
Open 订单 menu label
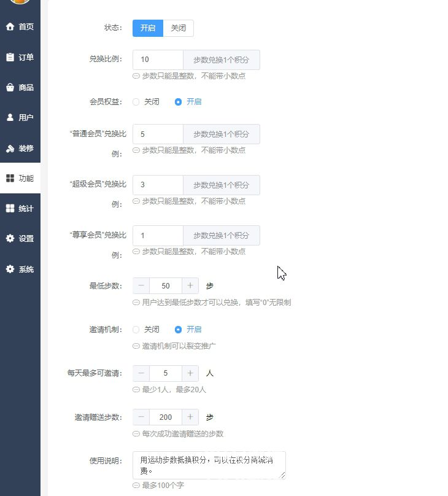point(26,57)
